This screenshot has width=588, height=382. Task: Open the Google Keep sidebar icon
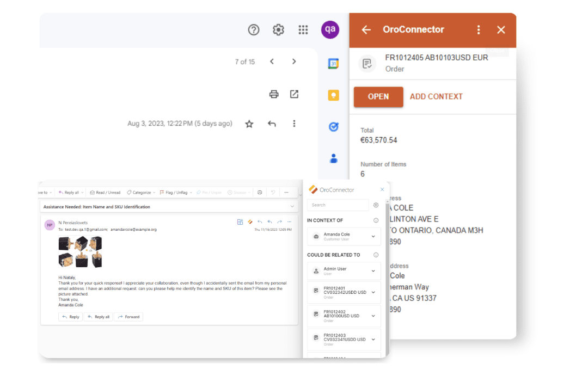pos(333,95)
